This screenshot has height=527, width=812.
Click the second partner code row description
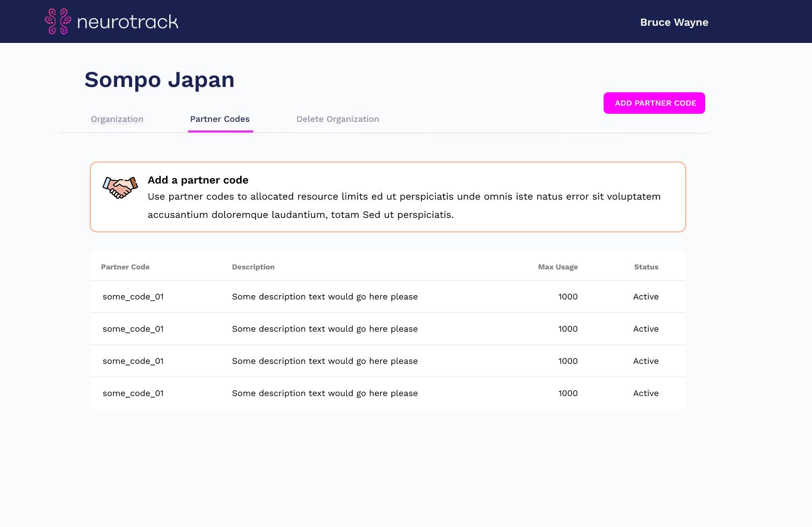point(324,328)
